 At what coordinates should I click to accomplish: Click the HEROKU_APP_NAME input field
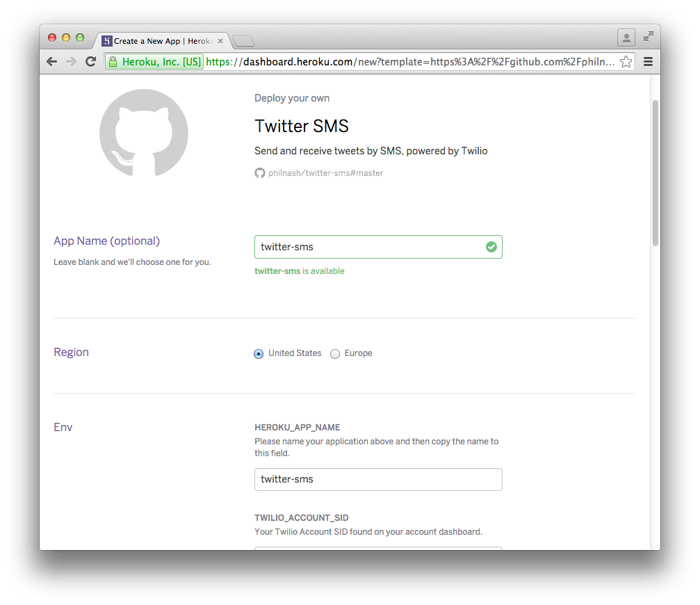point(378,479)
